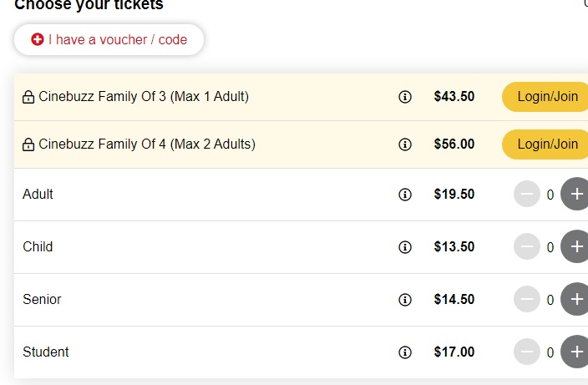Show Student ticket info icon
Screen dimensions: 588x385
tap(404, 352)
